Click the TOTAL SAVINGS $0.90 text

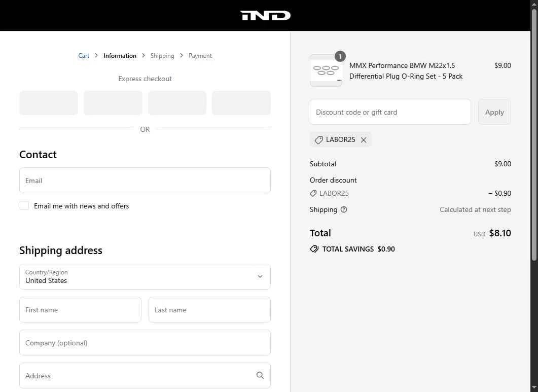[358, 249]
